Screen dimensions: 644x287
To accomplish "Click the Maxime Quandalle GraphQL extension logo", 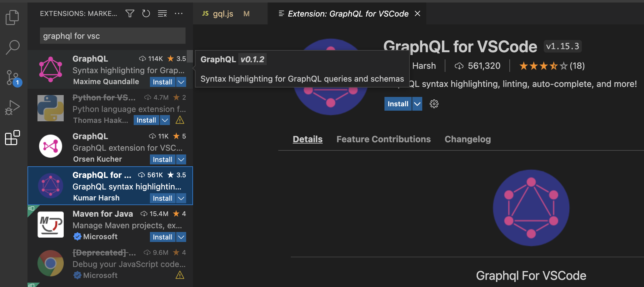I will tap(51, 69).
